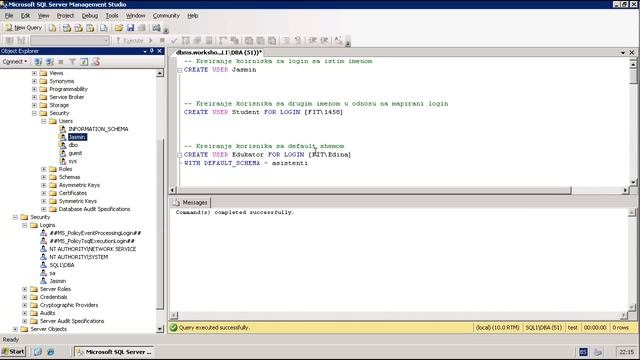640x360 pixels.
Task: Select the guest user
Action: tap(75, 153)
